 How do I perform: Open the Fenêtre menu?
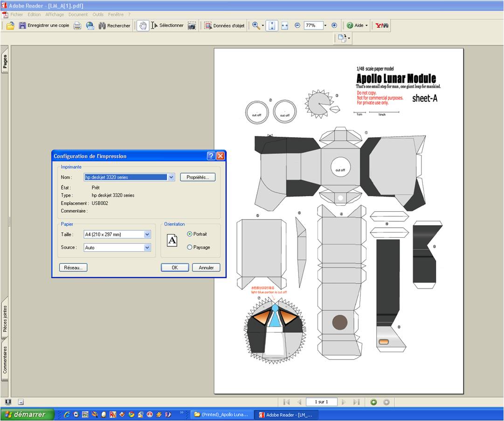click(x=116, y=14)
